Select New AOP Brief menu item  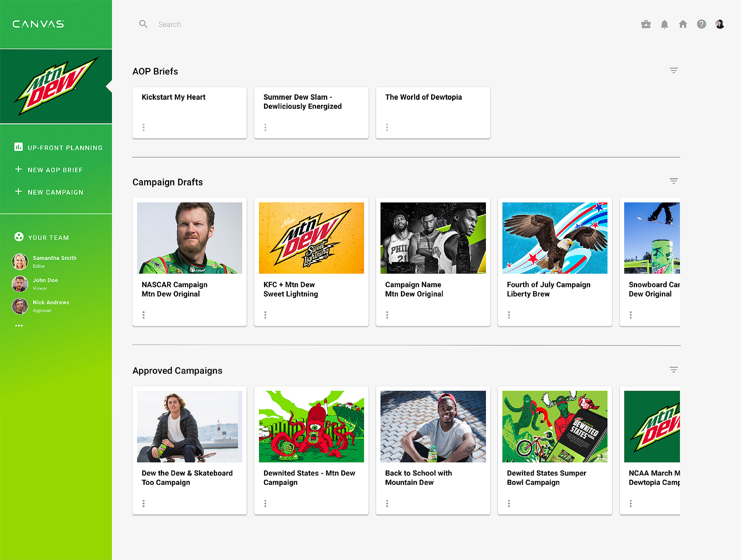click(x=49, y=170)
